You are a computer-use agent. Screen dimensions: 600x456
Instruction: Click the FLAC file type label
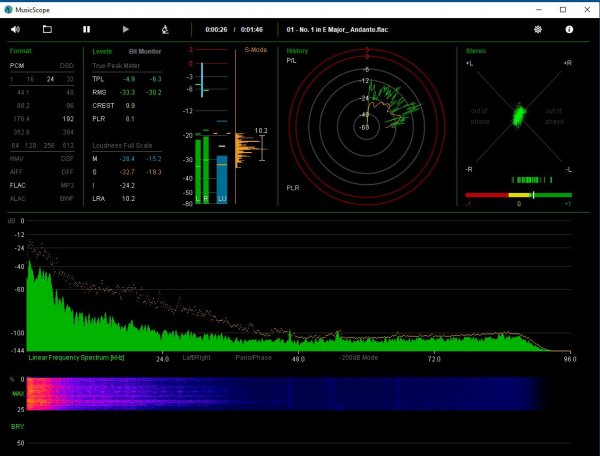[18, 186]
